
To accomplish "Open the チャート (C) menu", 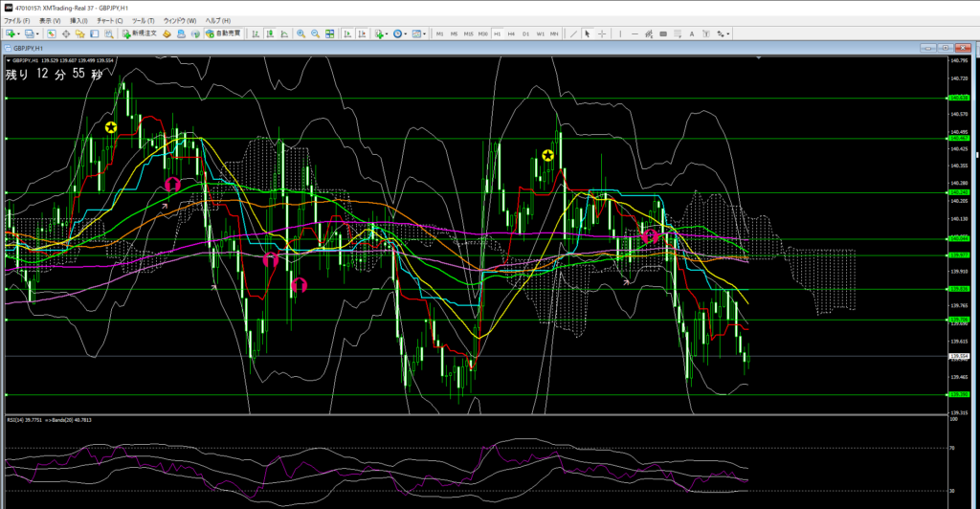I will 109,21.
